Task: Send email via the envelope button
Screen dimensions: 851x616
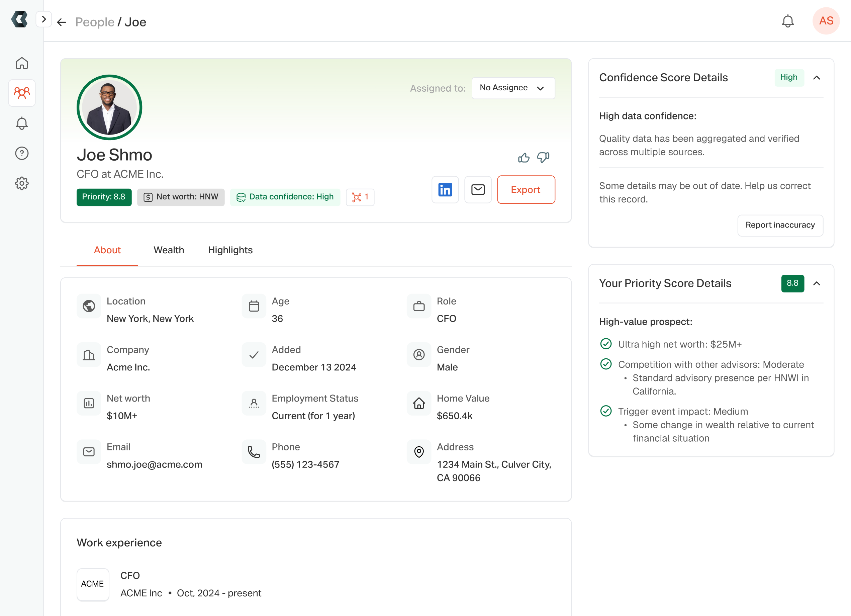Action: 478,190
